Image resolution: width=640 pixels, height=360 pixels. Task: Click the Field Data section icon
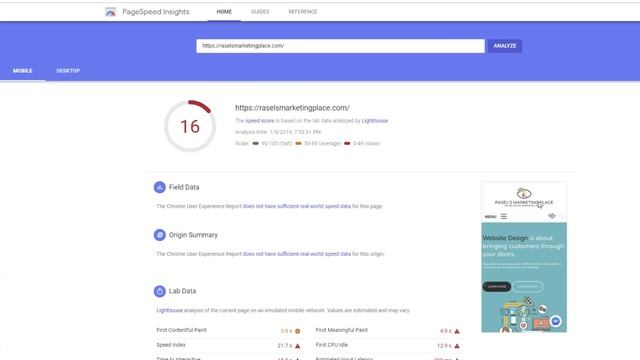pyautogui.click(x=160, y=187)
